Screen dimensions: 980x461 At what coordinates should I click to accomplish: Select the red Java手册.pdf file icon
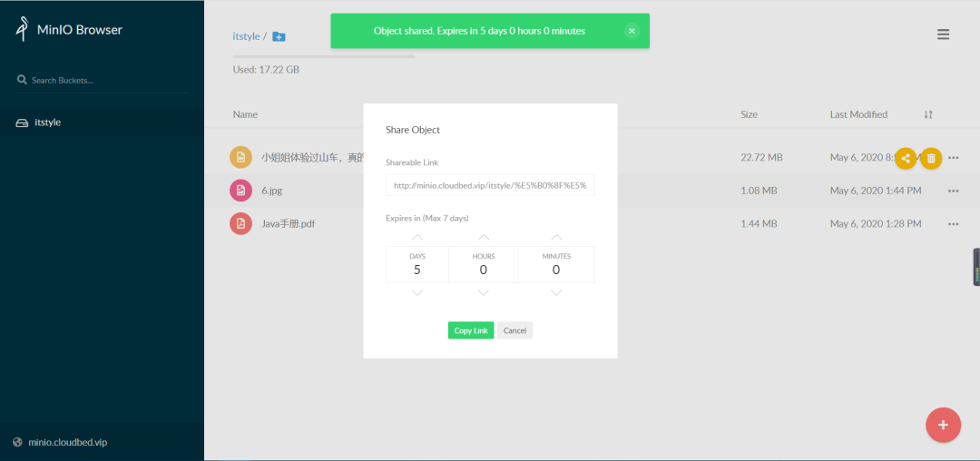click(240, 223)
